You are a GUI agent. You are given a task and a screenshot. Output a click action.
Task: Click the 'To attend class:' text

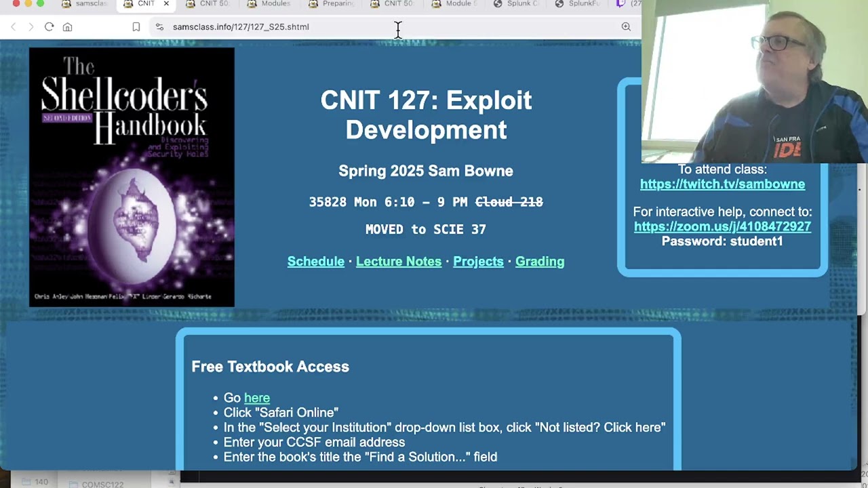[722, 169]
